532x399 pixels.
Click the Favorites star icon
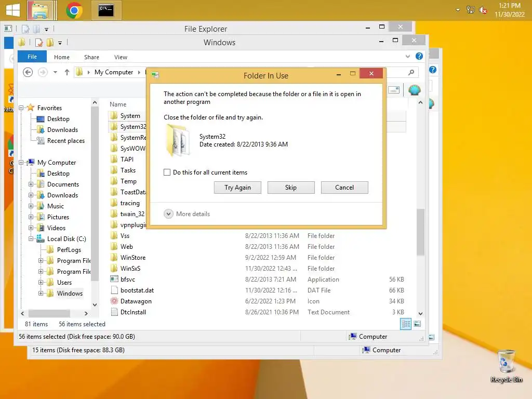31,108
